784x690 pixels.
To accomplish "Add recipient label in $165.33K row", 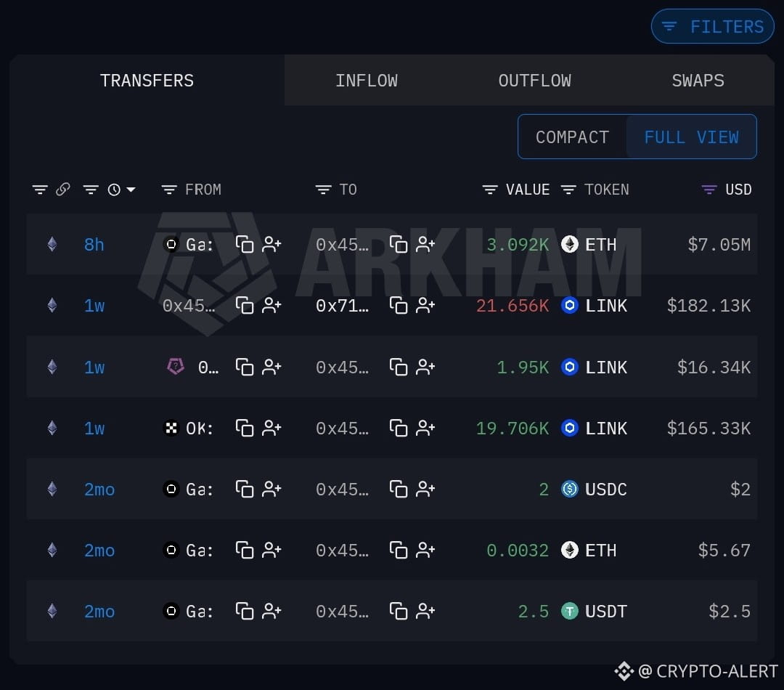I will 425,428.
